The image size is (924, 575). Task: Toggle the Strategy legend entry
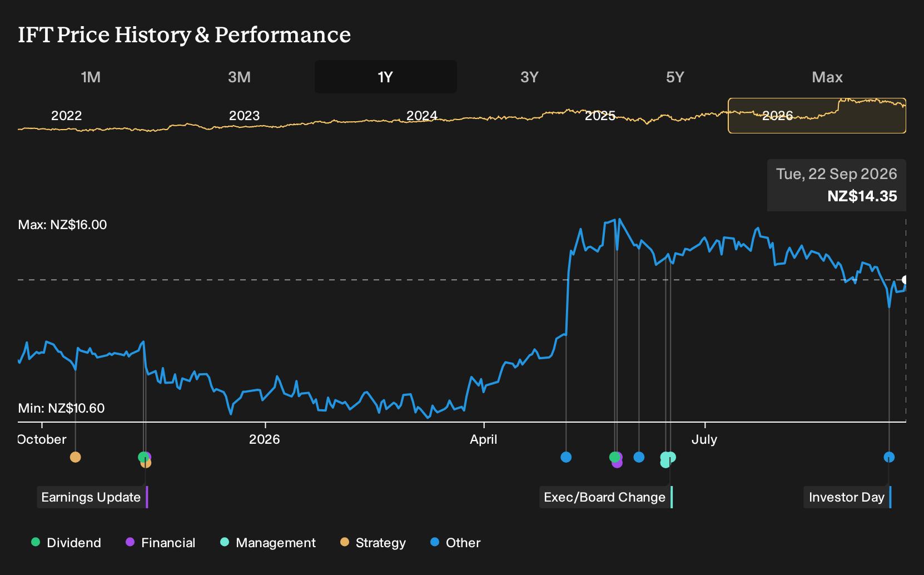coord(373,543)
